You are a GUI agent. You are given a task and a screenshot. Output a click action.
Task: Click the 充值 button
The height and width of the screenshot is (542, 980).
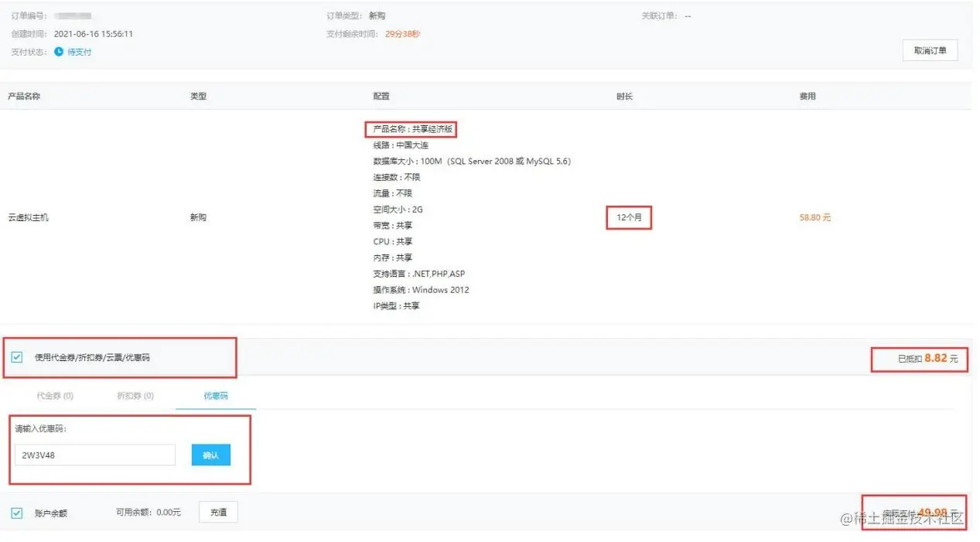[218, 512]
